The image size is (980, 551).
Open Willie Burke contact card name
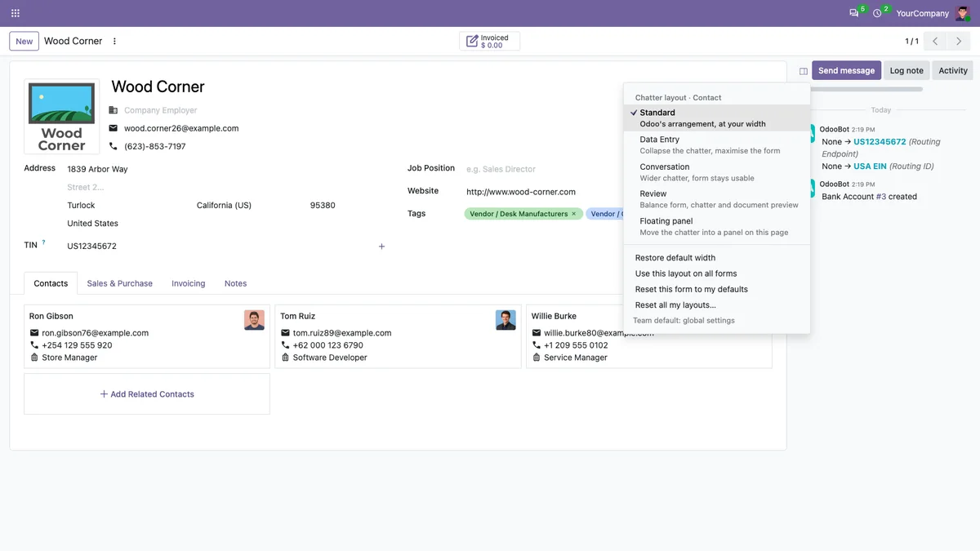click(554, 316)
